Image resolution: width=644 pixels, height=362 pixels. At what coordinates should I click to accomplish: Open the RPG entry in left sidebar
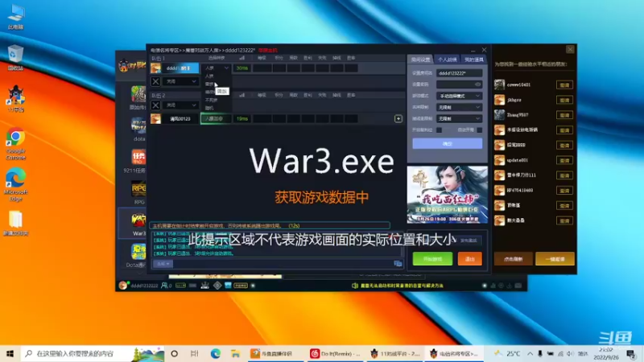[x=138, y=193]
